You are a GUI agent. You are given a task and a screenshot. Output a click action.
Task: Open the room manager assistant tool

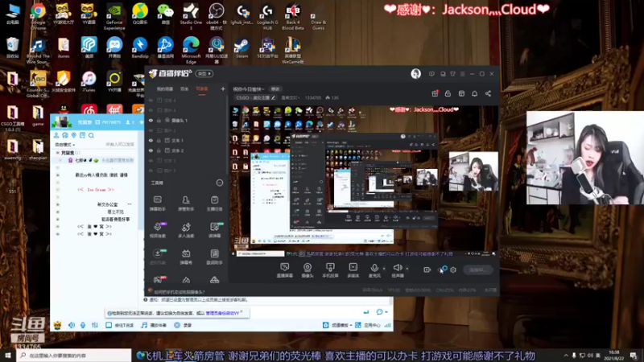tap(186, 204)
